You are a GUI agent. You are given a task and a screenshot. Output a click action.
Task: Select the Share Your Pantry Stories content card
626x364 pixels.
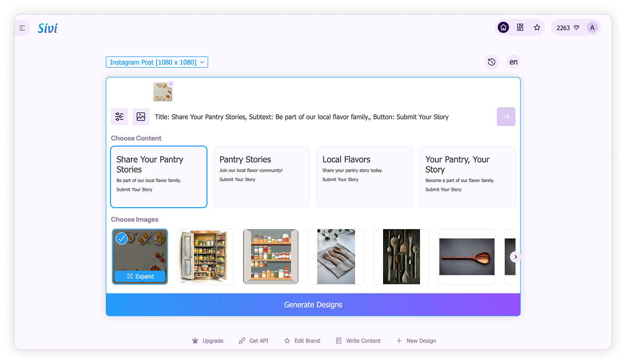click(159, 177)
